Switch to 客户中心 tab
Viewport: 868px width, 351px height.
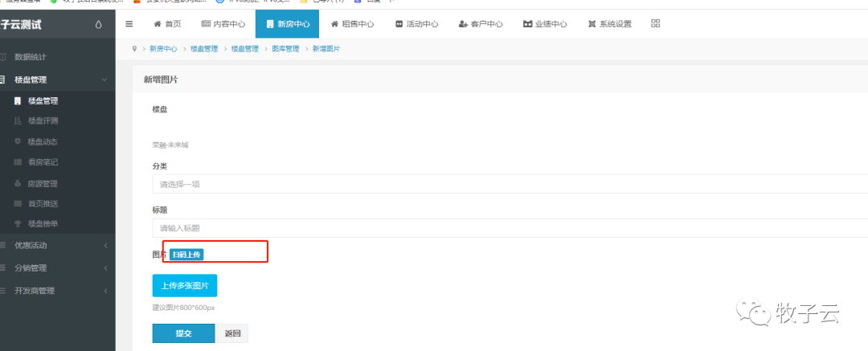[481, 24]
